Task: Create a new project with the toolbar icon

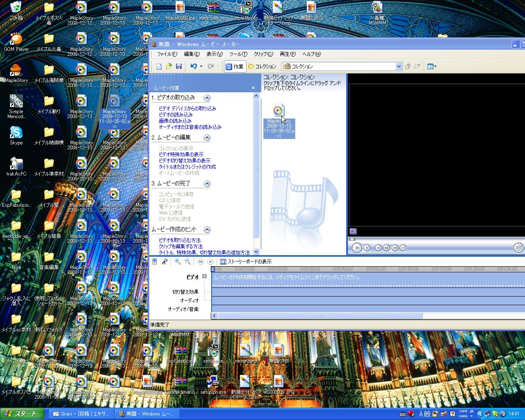Action: [159, 66]
